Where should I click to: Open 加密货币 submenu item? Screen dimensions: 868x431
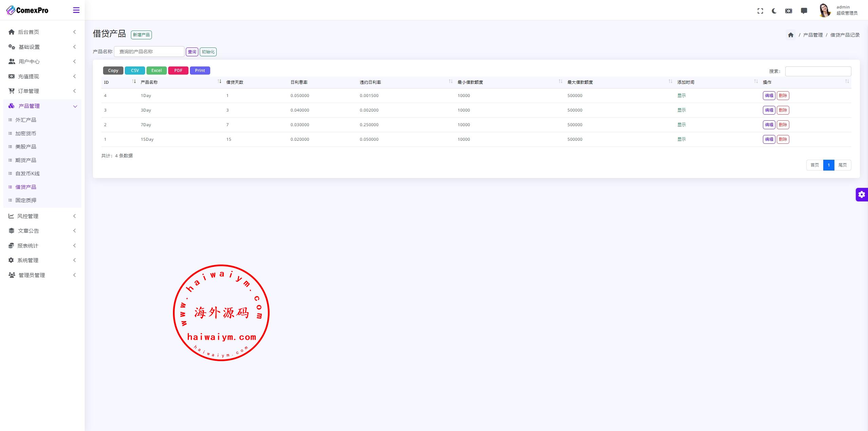[x=26, y=133]
